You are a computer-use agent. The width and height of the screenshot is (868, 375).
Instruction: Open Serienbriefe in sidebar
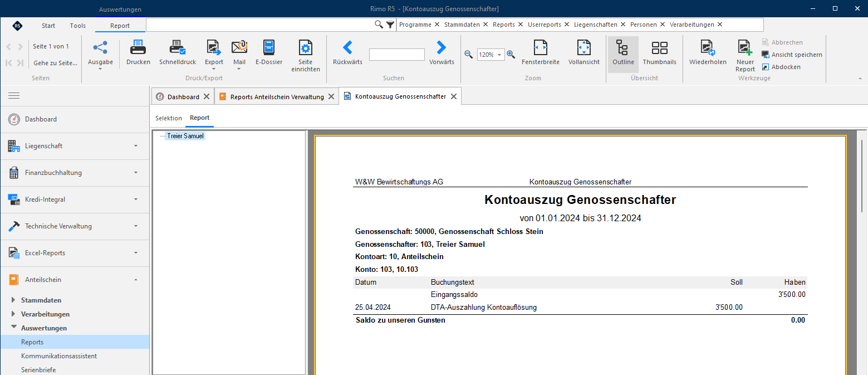38,369
